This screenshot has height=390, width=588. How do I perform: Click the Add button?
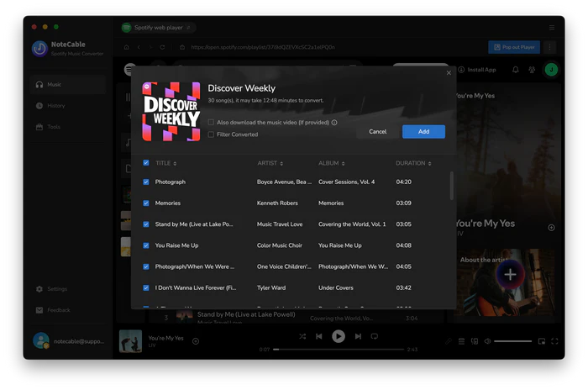(x=423, y=132)
